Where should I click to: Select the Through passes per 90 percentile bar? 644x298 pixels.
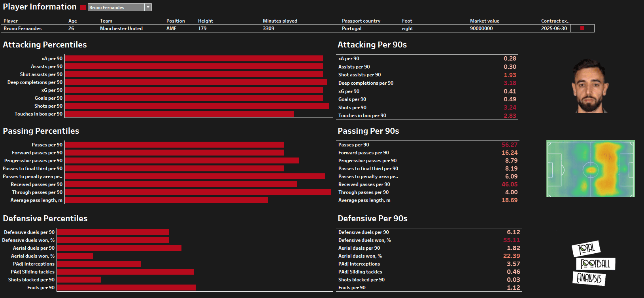click(x=198, y=192)
